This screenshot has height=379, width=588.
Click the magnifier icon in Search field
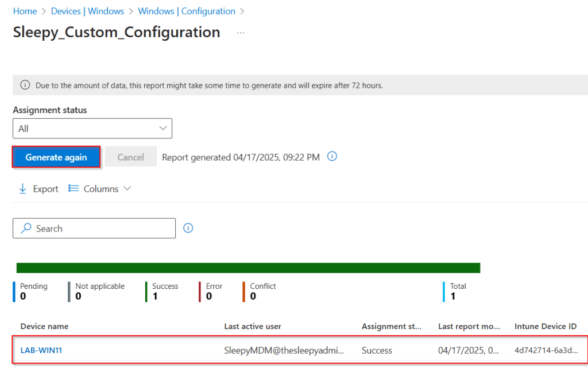tap(26, 229)
